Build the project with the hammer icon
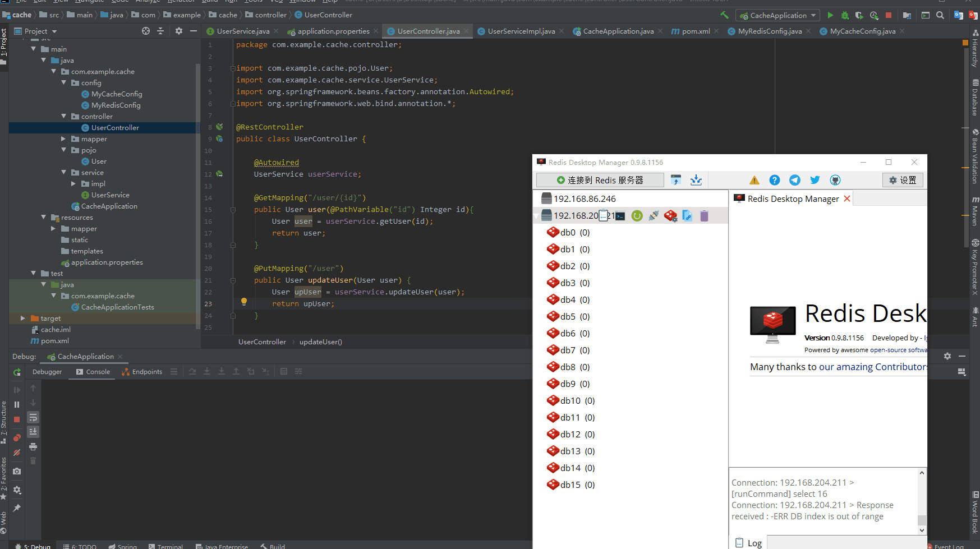 pos(725,15)
